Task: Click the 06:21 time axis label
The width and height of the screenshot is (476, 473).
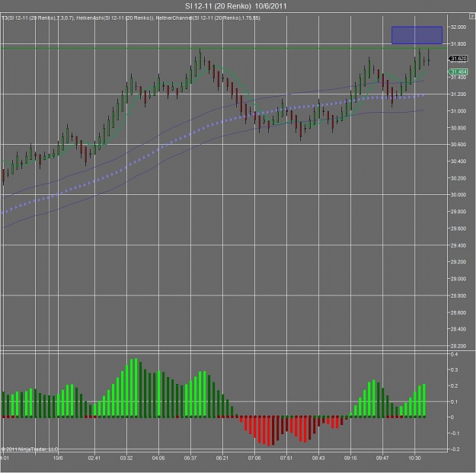Action: coord(222,458)
